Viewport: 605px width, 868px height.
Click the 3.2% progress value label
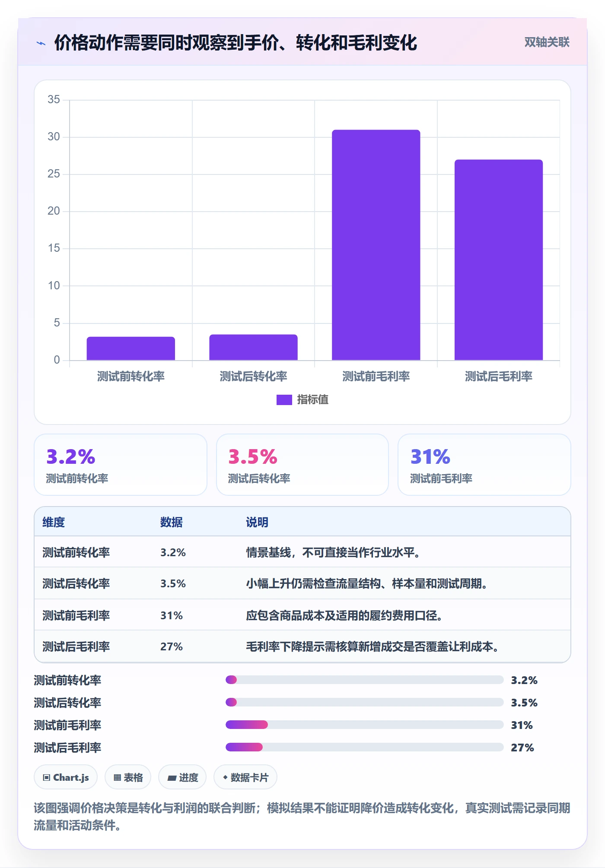(x=524, y=680)
